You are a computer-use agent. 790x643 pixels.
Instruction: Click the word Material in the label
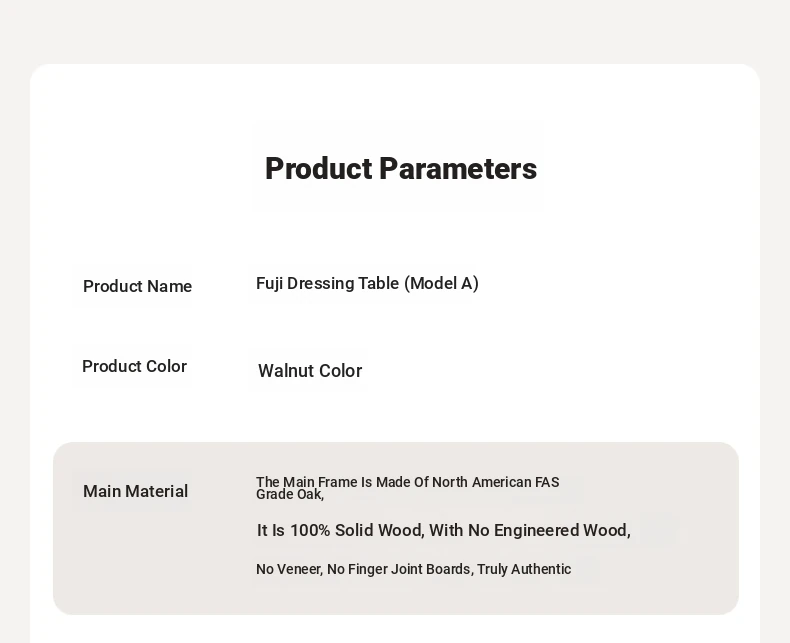pos(156,491)
